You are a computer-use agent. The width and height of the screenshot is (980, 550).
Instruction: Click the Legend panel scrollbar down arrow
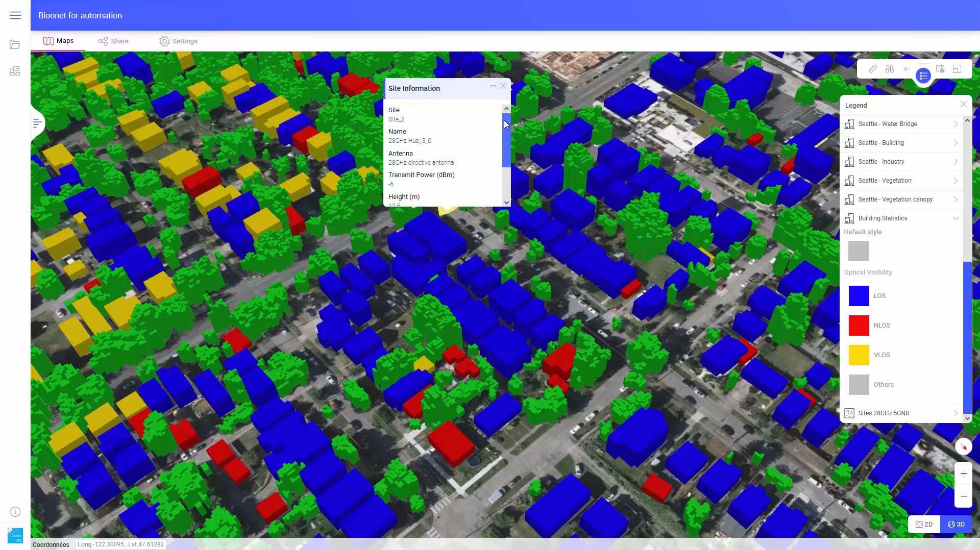(x=967, y=418)
